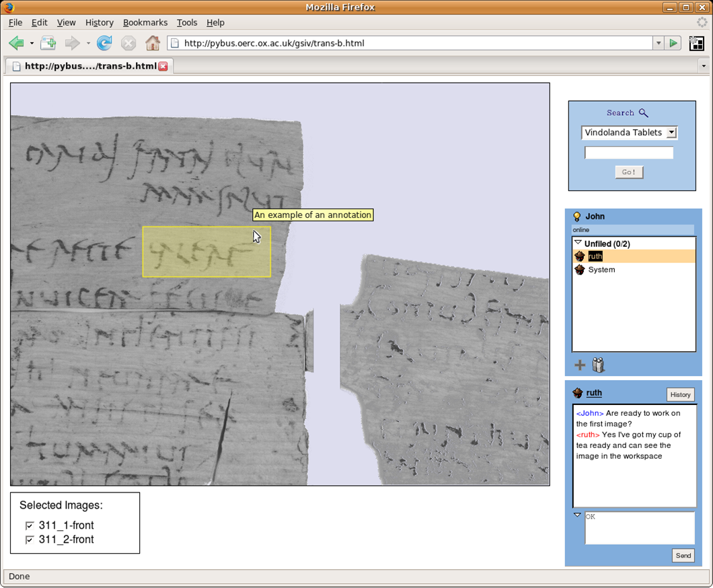
Task: Toggle the 311_2-front image checkbox
Action: point(30,540)
